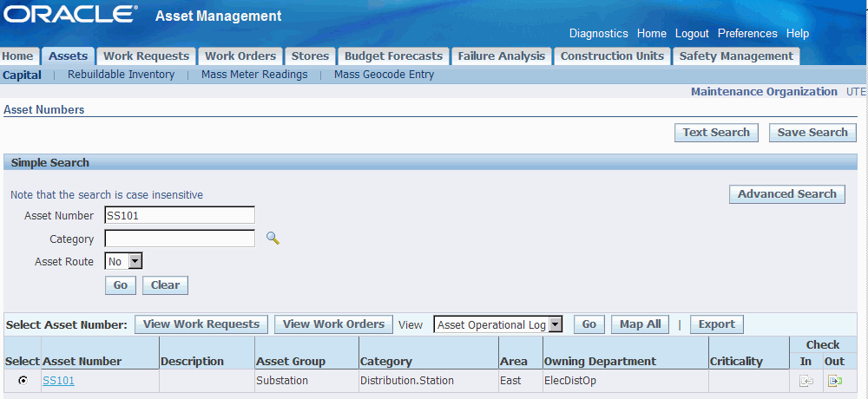This screenshot has height=399, width=868.
Task: Click the Diagnostics link
Action: [x=599, y=33]
